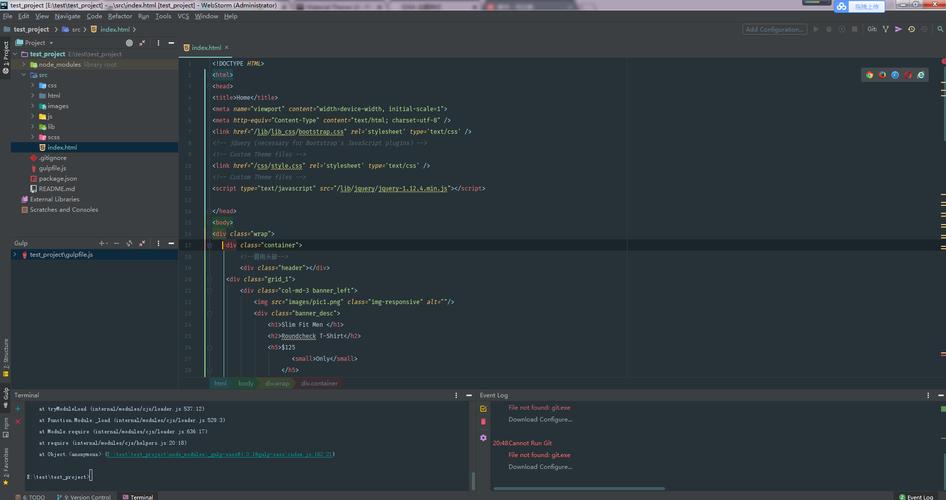
Task: Collapse the src folder
Action: (24, 75)
